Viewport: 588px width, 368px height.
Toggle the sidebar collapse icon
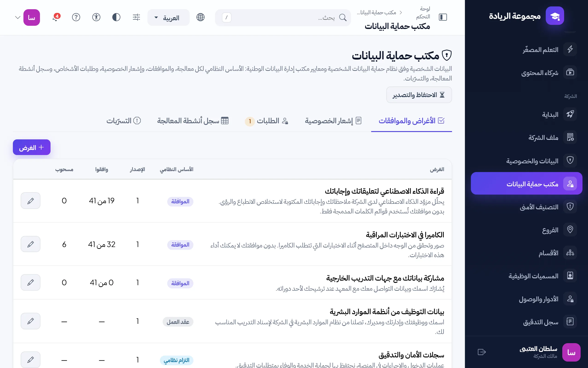click(x=443, y=17)
